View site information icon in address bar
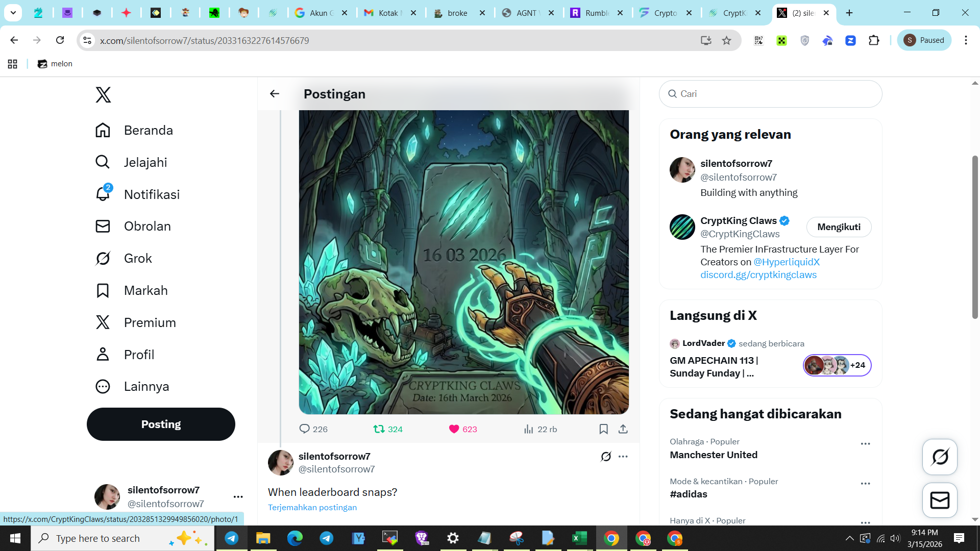This screenshot has height=551, width=980. [x=87, y=40]
